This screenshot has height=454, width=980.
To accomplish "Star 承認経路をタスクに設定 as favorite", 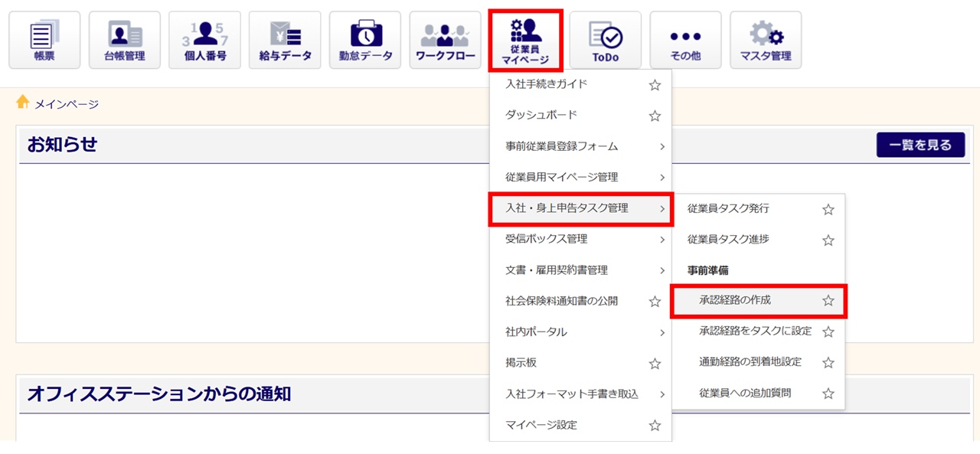I will [x=828, y=332].
